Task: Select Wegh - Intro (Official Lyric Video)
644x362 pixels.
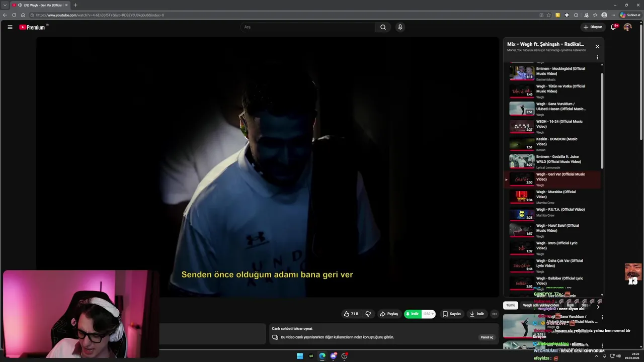Action: [552, 248]
